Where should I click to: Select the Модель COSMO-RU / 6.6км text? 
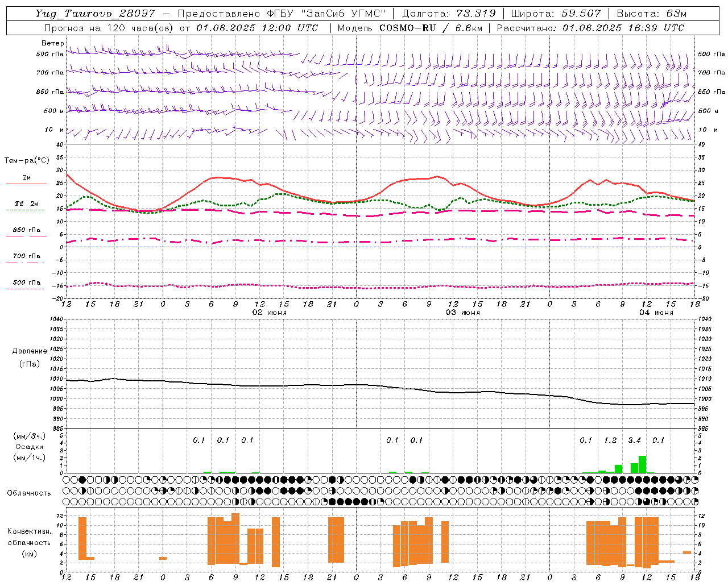coord(410,28)
